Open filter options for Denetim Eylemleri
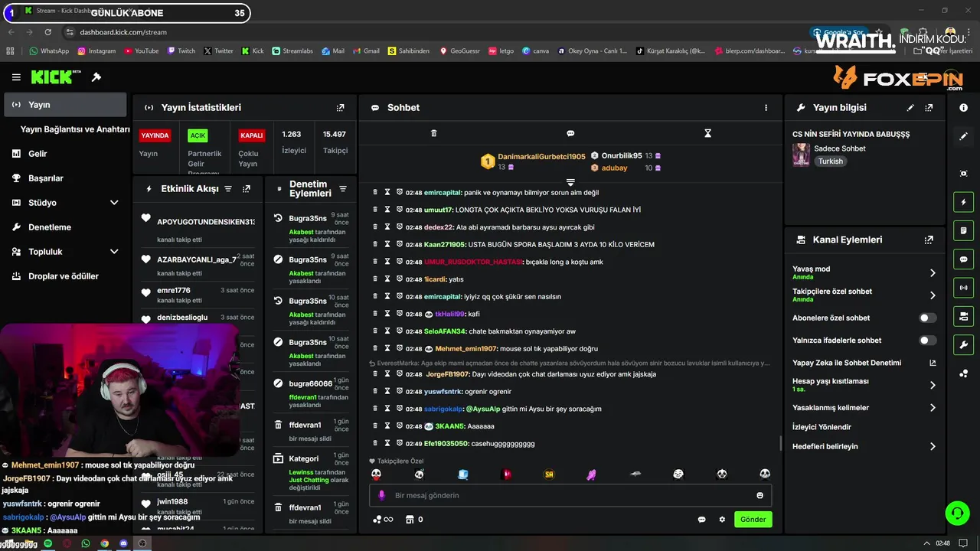The width and height of the screenshot is (980, 551). [x=343, y=188]
